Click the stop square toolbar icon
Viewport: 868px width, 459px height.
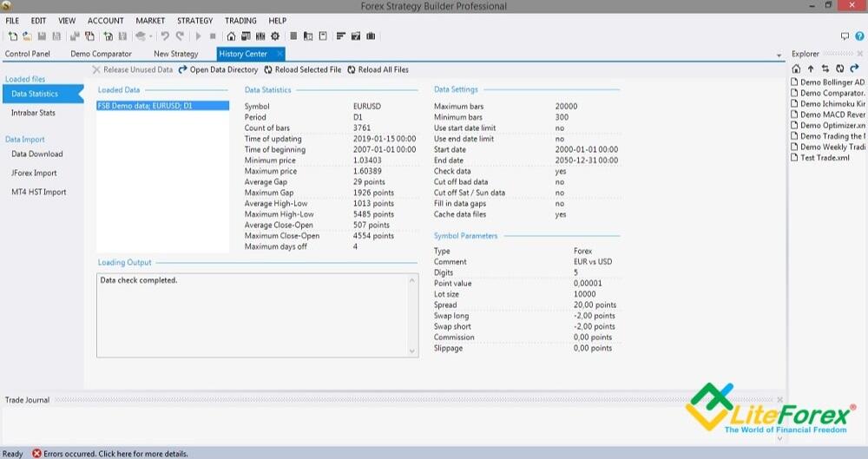[213, 36]
